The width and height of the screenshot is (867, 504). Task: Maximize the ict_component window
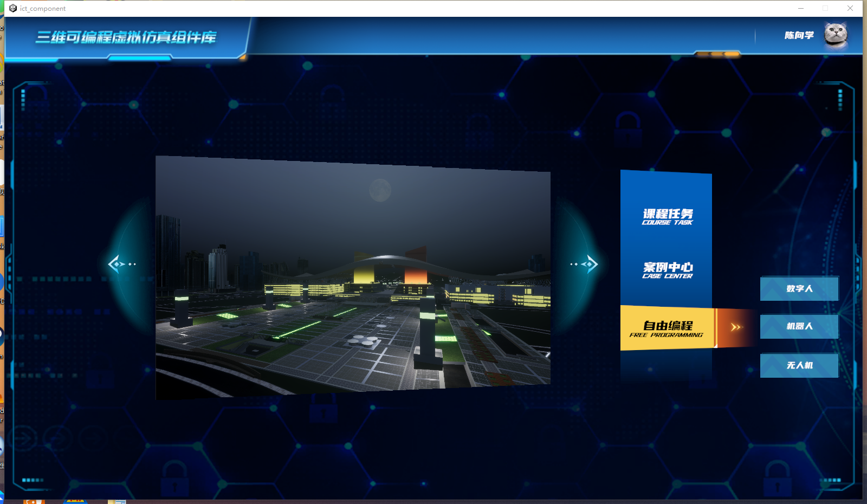(x=825, y=8)
